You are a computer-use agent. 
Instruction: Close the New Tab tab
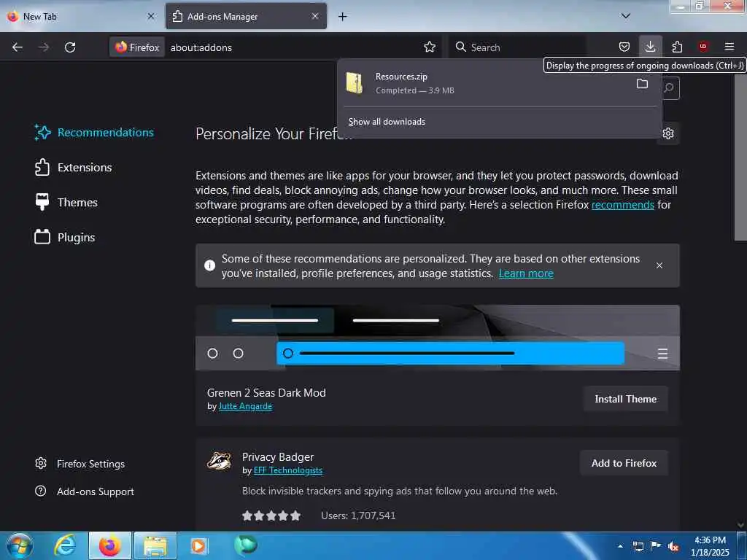point(150,16)
